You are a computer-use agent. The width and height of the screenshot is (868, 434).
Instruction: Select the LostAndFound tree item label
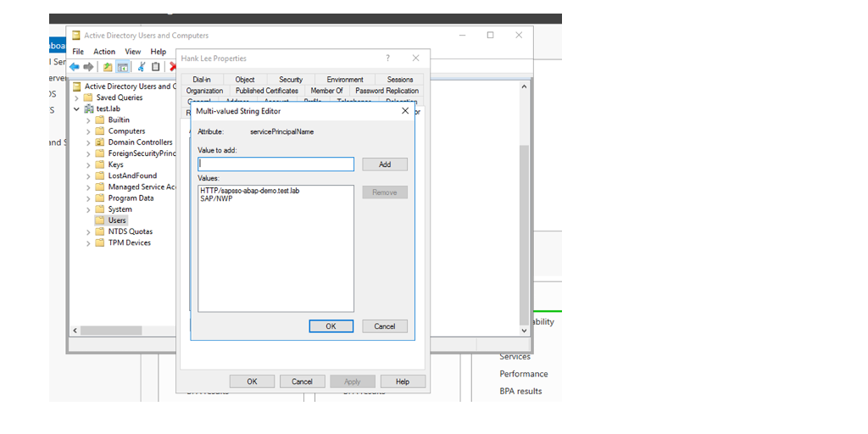pyautogui.click(x=132, y=175)
